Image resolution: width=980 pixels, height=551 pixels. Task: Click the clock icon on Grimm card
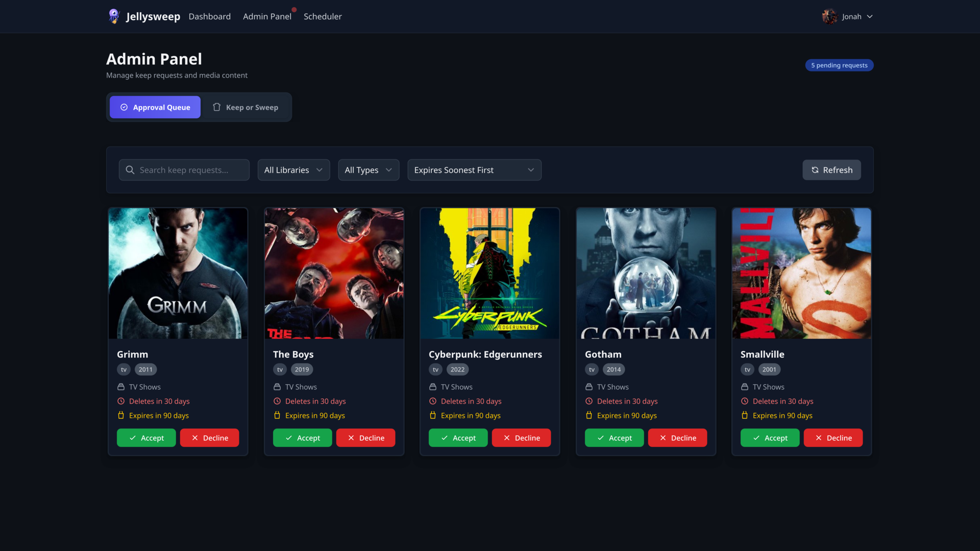[121, 402]
